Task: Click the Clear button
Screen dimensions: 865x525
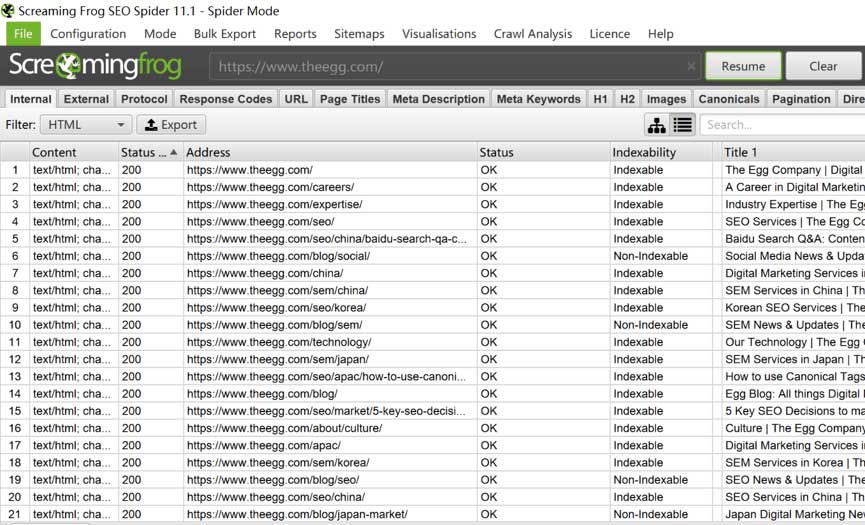Action: [823, 66]
